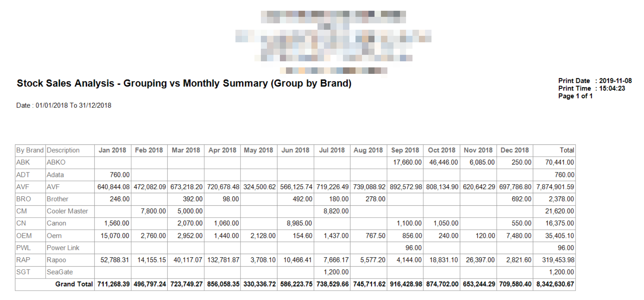The height and width of the screenshot is (300, 644).
Task: Click AVF Jan 2018 value 640,844.08
Action: point(114,187)
